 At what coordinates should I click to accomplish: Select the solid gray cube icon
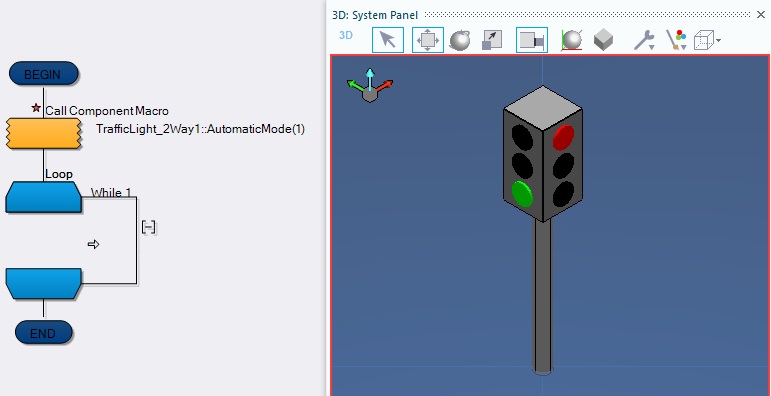point(603,40)
